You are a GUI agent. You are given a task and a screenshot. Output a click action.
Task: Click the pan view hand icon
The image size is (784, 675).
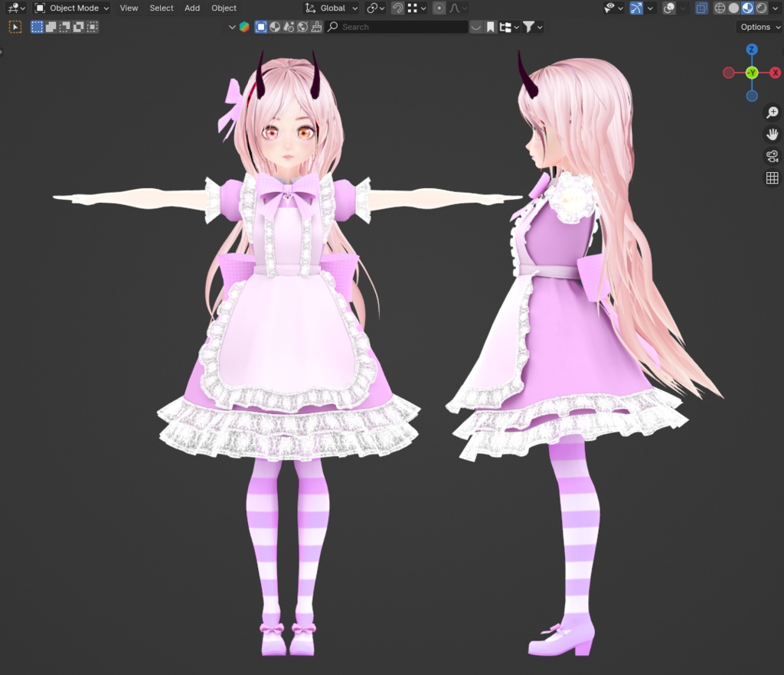tap(772, 135)
